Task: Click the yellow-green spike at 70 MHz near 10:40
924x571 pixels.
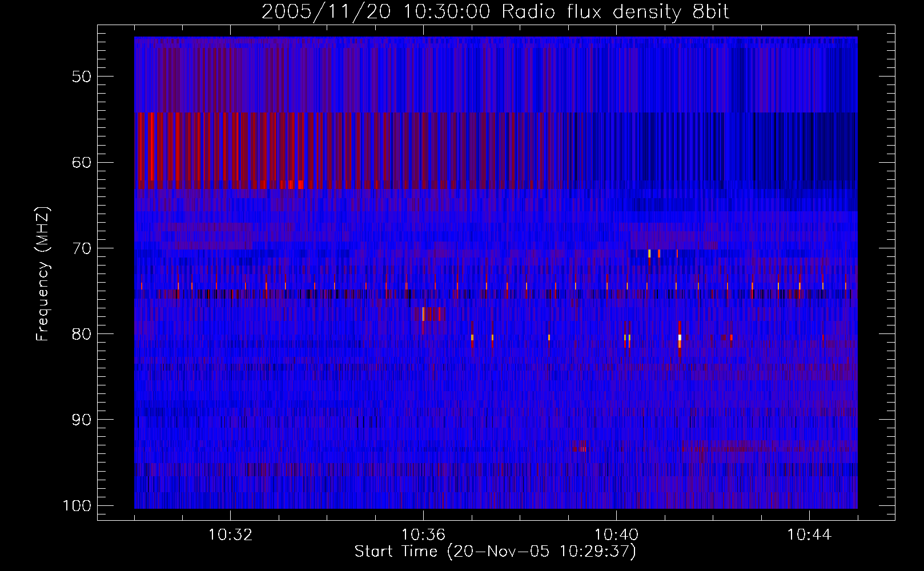Action: pos(650,254)
